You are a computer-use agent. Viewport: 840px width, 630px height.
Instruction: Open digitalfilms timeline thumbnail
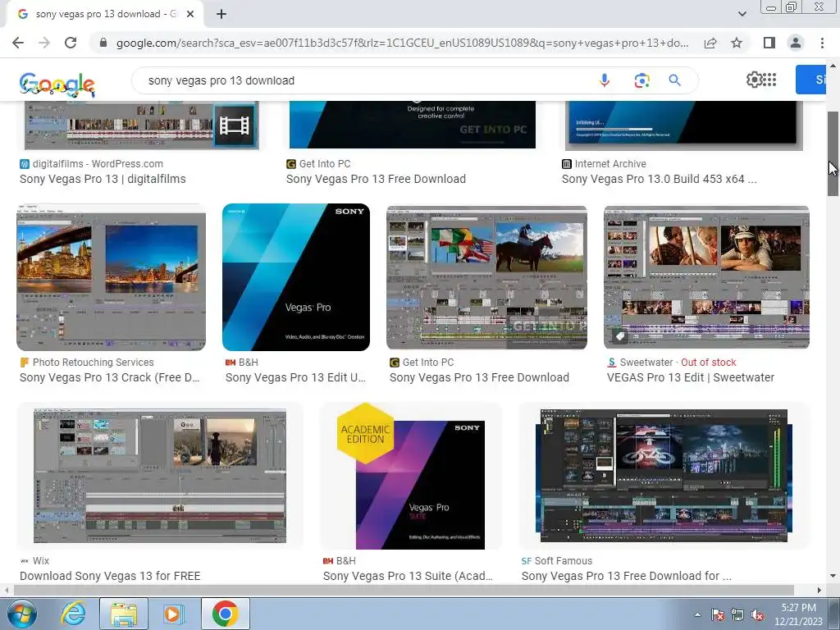[142, 125]
